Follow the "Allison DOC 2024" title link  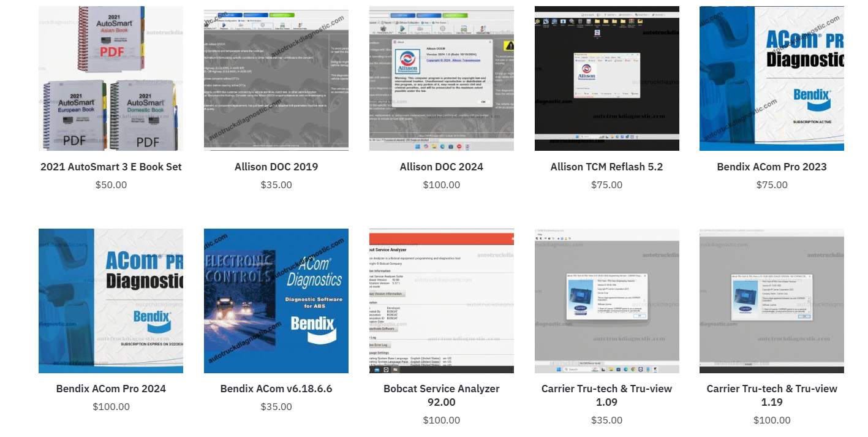click(x=442, y=167)
